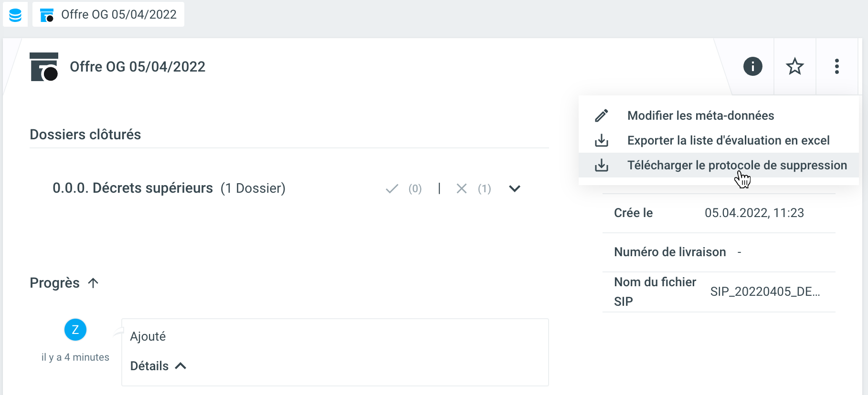Click the blue database stack icon
The image size is (868, 395).
click(15, 15)
